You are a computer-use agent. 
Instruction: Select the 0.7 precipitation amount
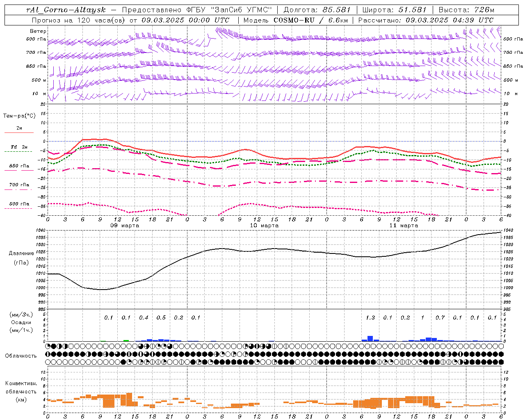[x=440, y=318]
